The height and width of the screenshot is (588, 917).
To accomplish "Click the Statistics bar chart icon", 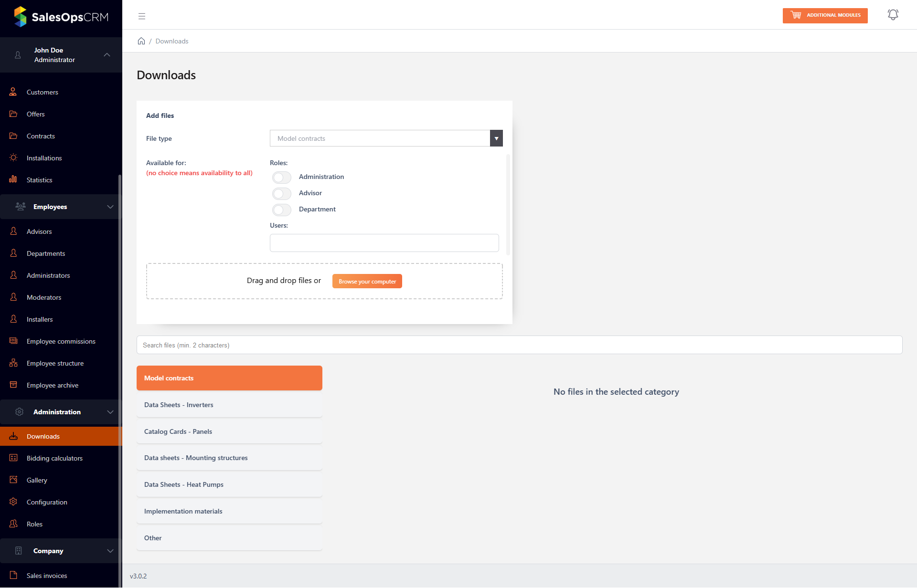I will (13, 179).
